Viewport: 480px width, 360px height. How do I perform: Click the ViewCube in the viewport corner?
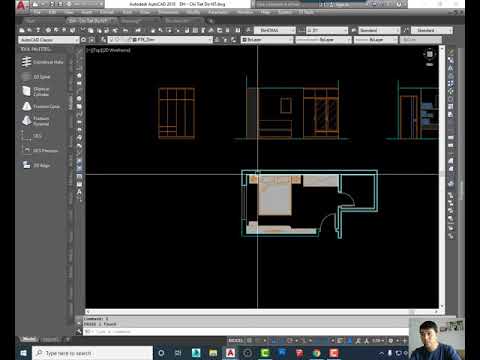429,54
